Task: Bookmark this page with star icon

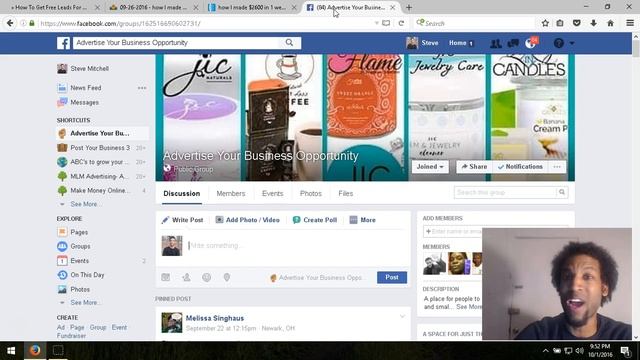Action: click(545, 23)
